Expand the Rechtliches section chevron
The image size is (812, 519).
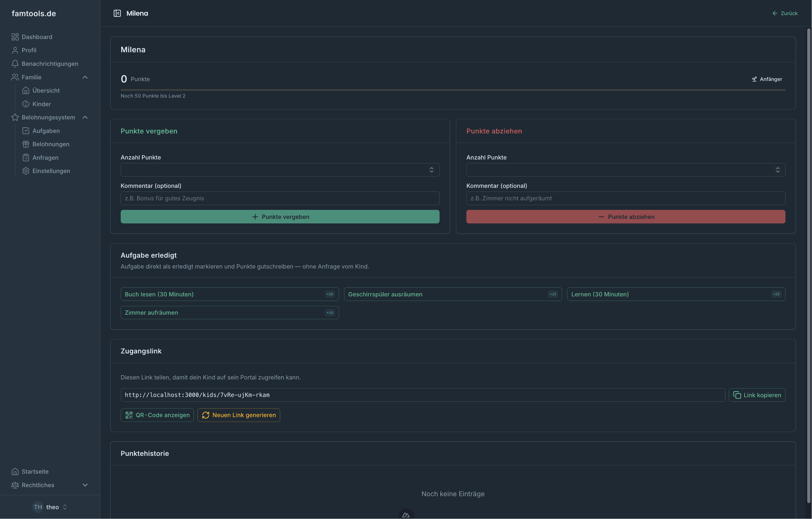coord(85,485)
